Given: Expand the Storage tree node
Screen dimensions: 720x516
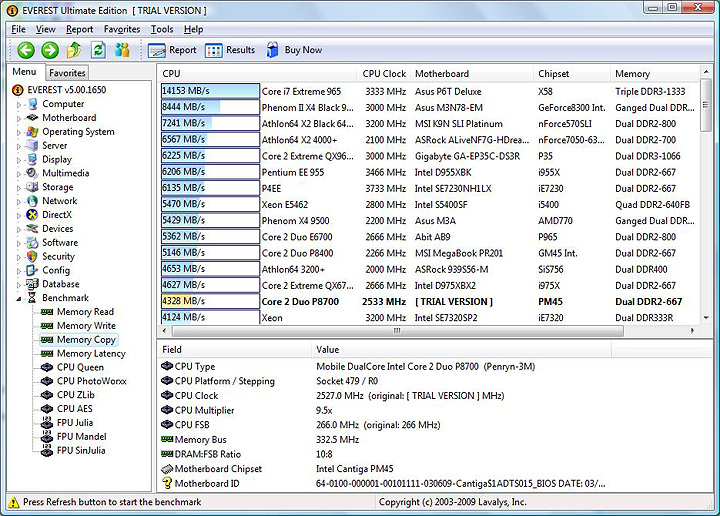Looking at the screenshot, I should [19, 188].
